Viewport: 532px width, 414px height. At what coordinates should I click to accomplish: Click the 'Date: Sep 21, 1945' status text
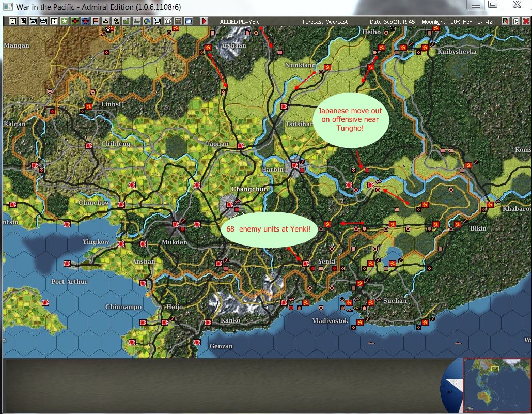point(392,21)
